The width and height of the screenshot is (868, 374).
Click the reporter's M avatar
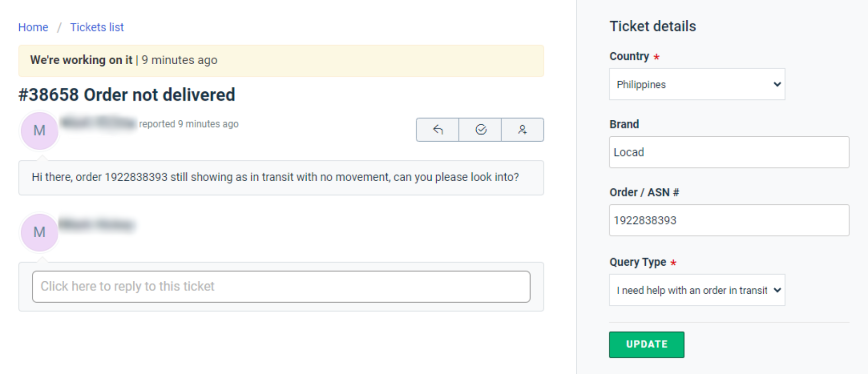tap(40, 130)
